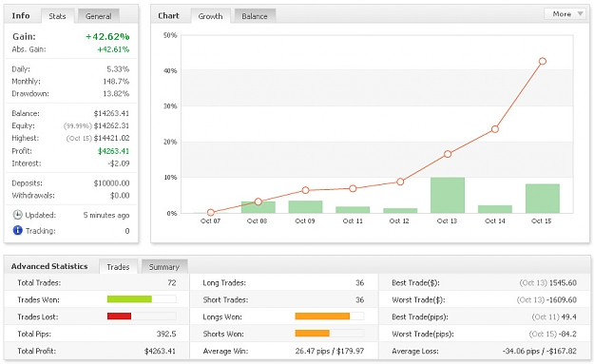Click the Shorts Won orange bar
The image size is (594, 364).
312,334
